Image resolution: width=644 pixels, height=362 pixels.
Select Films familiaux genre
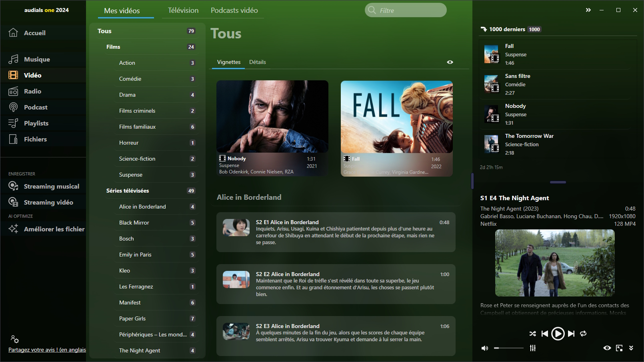(x=157, y=127)
